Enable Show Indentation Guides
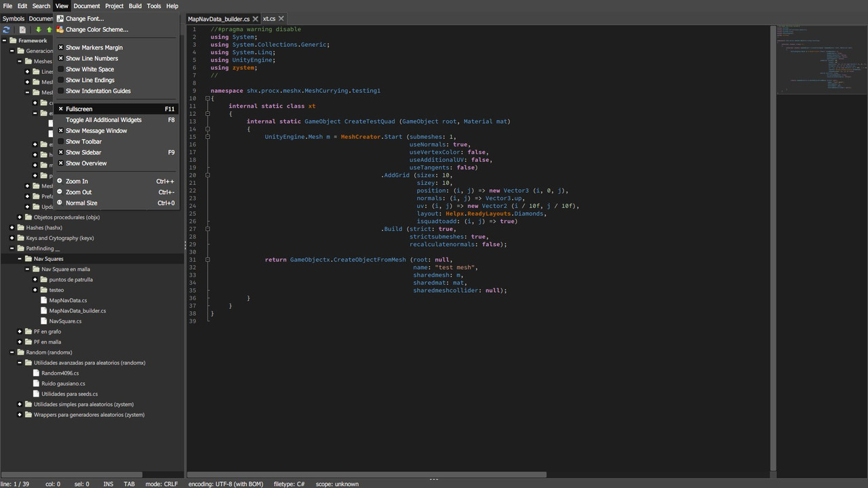This screenshot has width=868, height=488. coord(60,91)
